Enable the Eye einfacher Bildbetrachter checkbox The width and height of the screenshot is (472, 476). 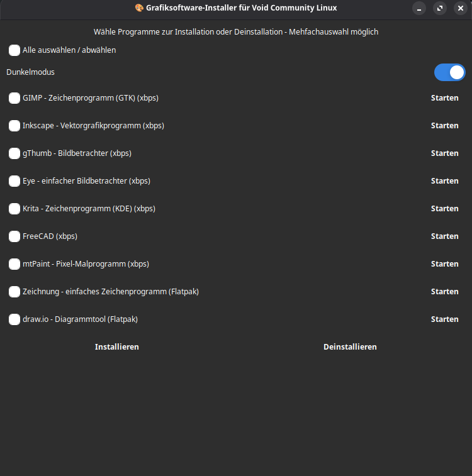click(x=14, y=181)
